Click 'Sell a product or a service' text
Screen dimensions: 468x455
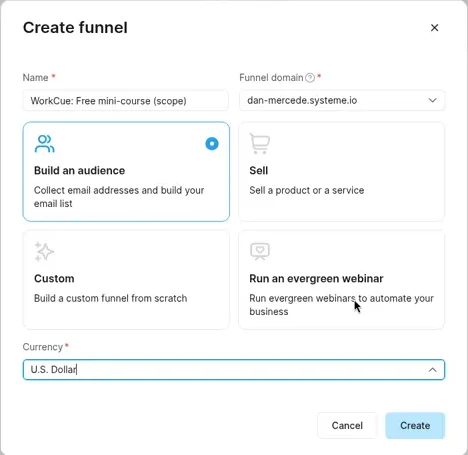click(x=307, y=190)
